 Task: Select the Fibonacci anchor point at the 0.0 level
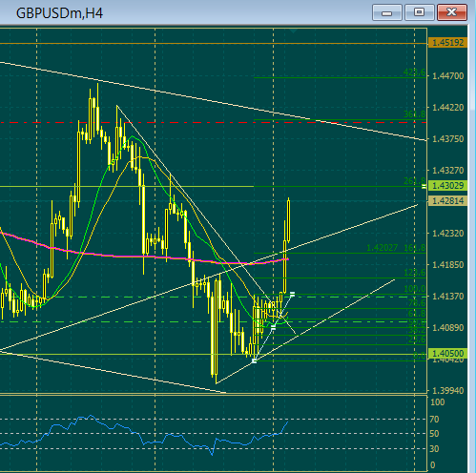click(254, 360)
